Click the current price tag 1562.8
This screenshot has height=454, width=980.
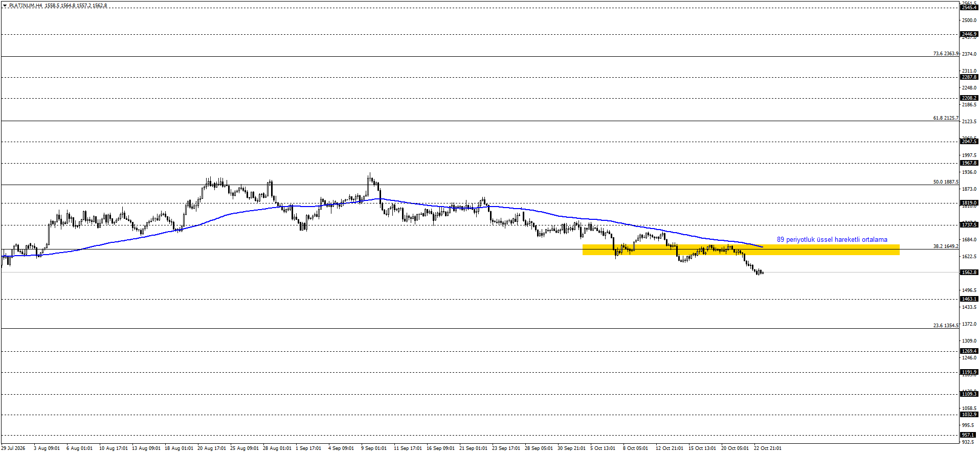coord(969,273)
